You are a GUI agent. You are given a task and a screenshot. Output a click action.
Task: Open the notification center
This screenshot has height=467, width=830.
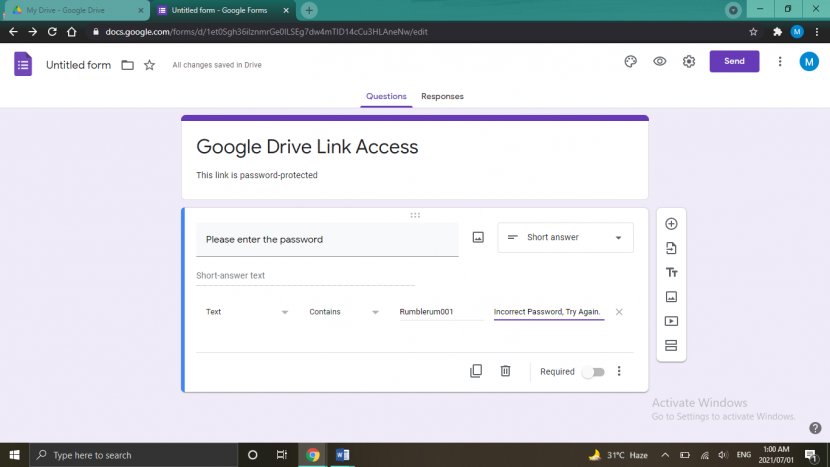point(811,455)
